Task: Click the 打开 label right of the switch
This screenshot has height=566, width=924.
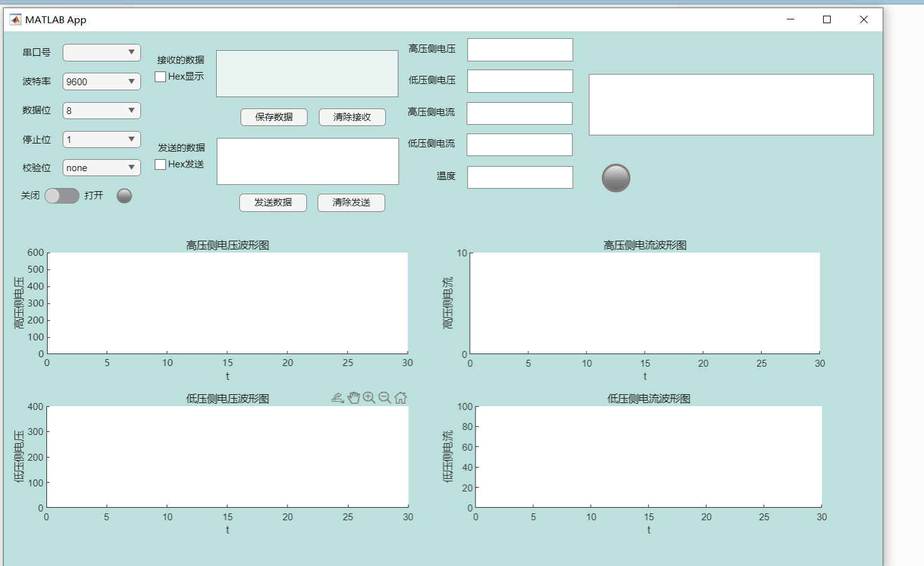Action: [94, 196]
